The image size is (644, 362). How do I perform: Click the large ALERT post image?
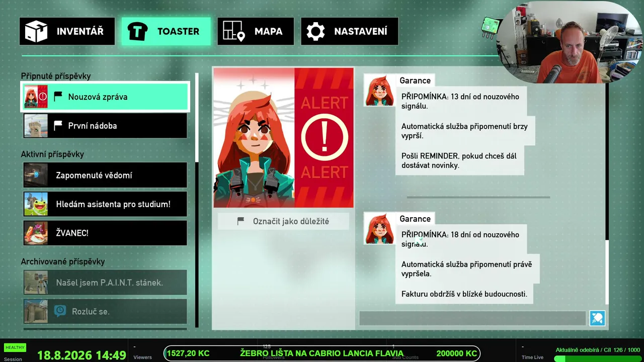(x=283, y=138)
